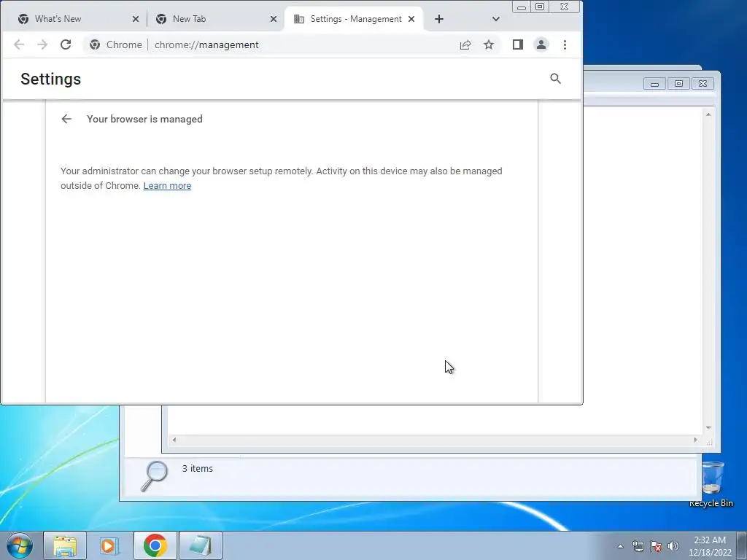Close the Settings - Management tab
Image resolution: width=747 pixels, height=560 pixels.
[x=411, y=19]
